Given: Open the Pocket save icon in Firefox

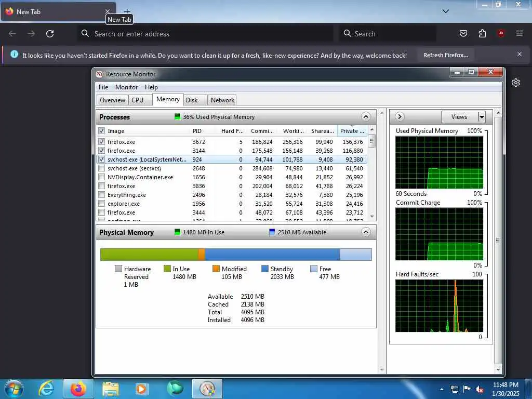Looking at the screenshot, I should tap(463, 33).
